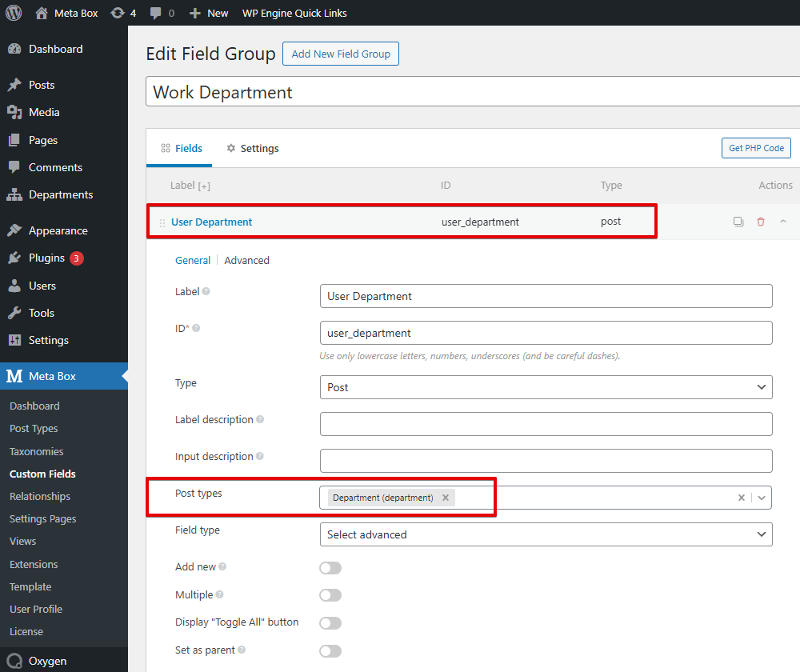This screenshot has height=672, width=800.
Task: Click the field group title input
Action: 400,91
